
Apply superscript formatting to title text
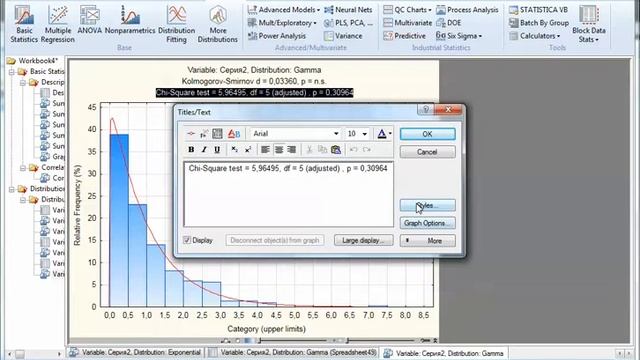[x=248, y=150]
